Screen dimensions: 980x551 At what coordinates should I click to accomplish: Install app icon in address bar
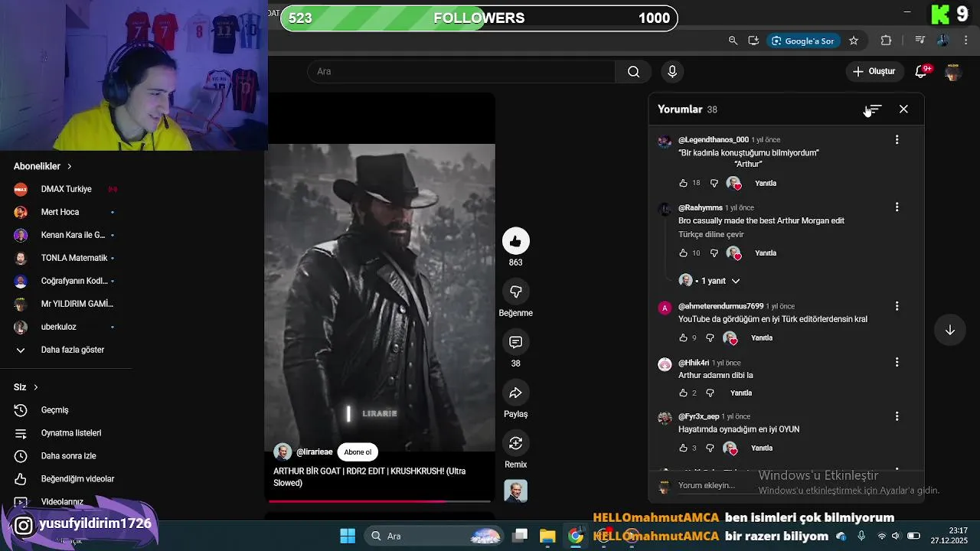point(753,41)
